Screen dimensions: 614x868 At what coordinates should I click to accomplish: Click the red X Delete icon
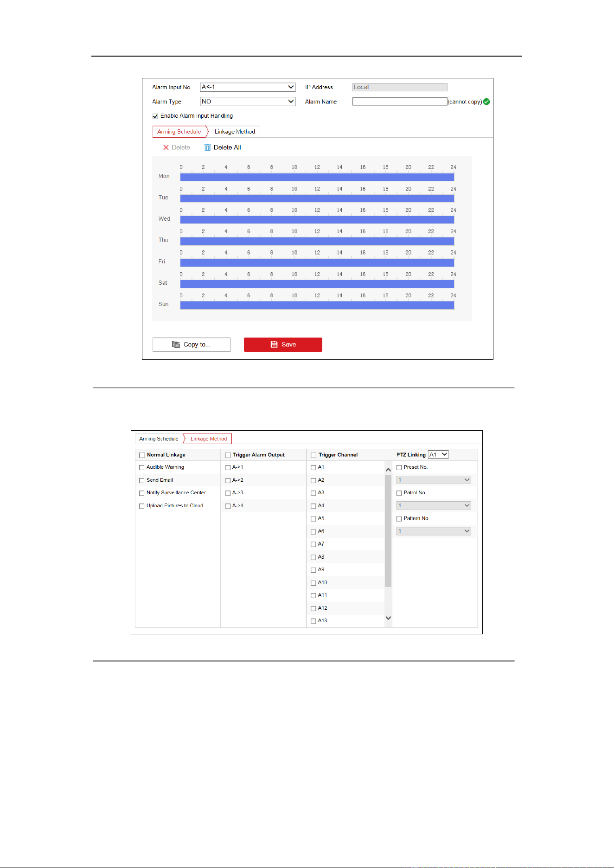point(166,147)
